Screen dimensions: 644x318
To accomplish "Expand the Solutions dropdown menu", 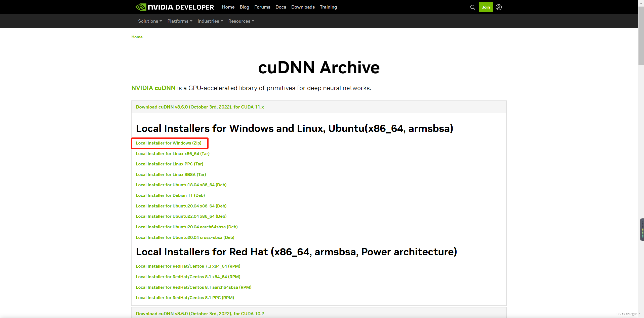I will (x=150, y=21).
